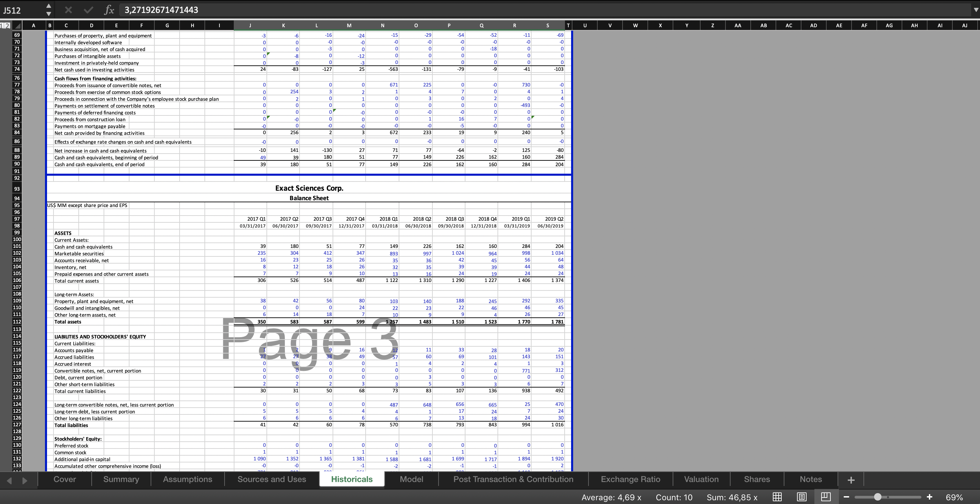Switch to the Cover sheet tab
Image resolution: width=980 pixels, height=504 pixels.
point(65,479)
